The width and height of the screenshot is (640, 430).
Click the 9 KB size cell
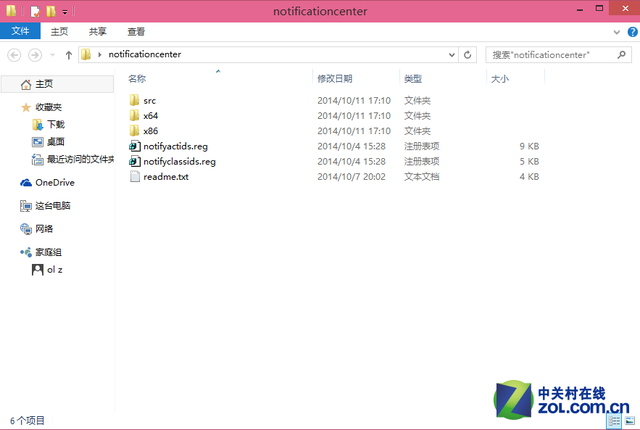click(x=529, y=146)
